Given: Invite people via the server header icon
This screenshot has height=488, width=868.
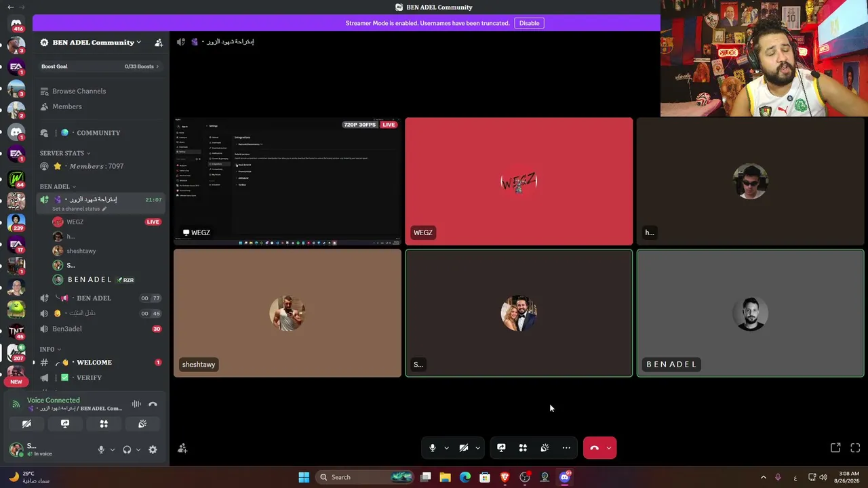Looking at the screenshot, I should pos(159,43).
